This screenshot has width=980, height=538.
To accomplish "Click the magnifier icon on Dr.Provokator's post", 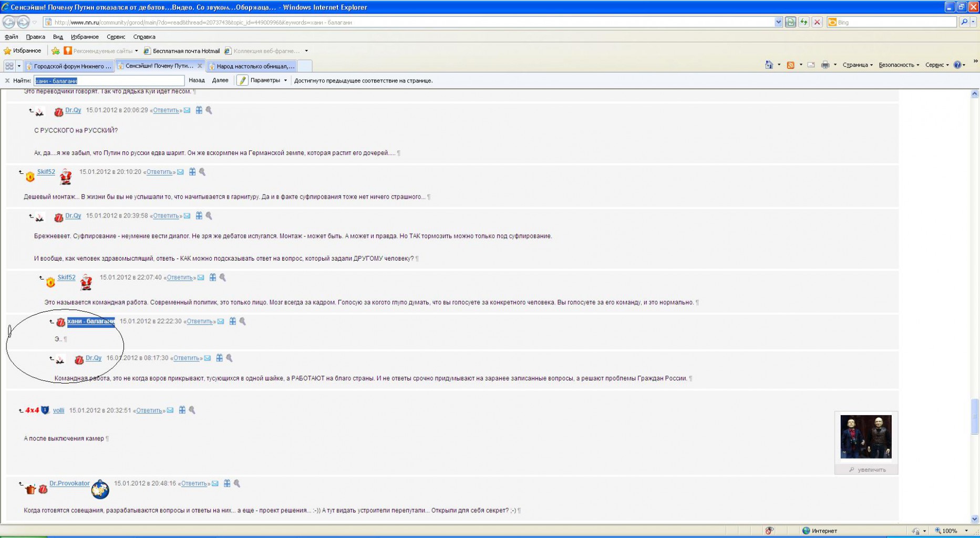I will coord(237,483).
